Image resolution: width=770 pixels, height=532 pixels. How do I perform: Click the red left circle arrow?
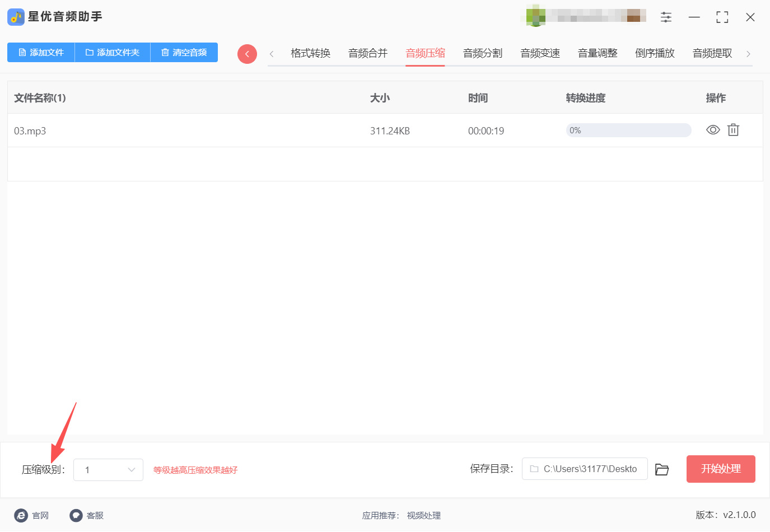point(247,53)
